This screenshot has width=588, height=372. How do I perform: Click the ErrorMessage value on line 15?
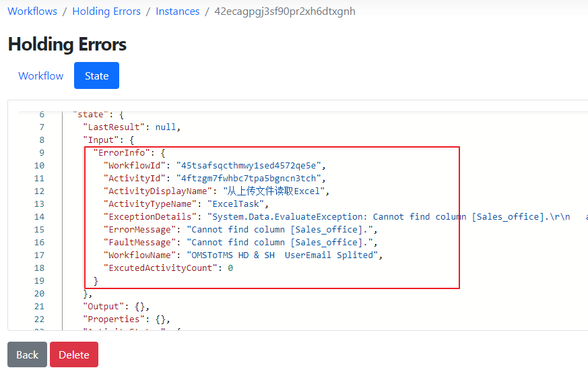tap(280, 229)
